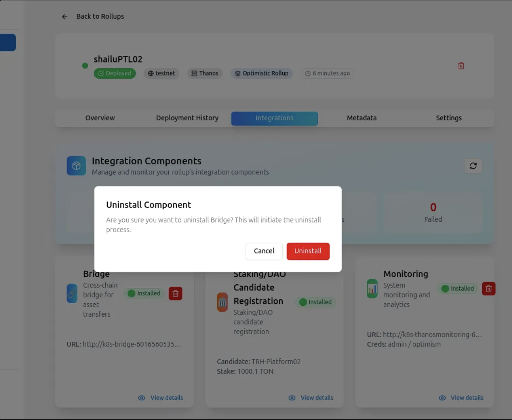This screenshot has width=512, height=420.
Task: Confirm with the red Uninstall button
Action: 308,251
